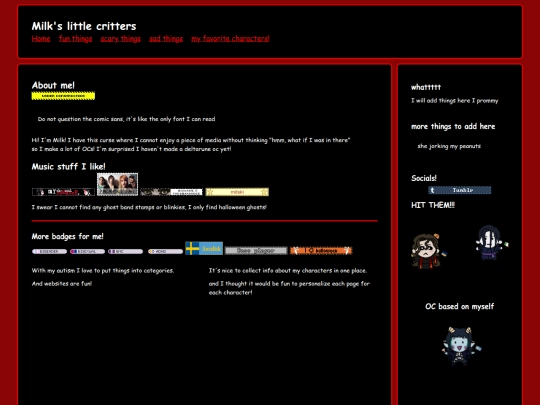Screen dimensions: 540x405
Task: Click the whattttt sidebar heading
Action: (426, 87)
